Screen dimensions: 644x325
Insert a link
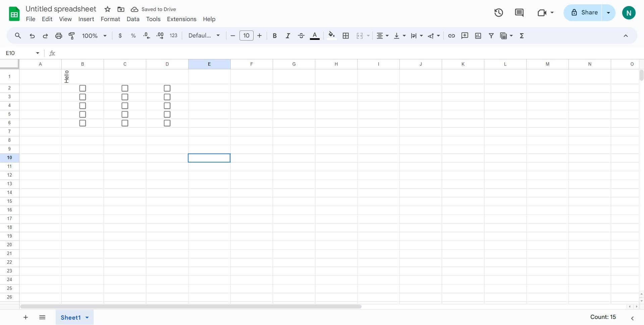[451, 36]
